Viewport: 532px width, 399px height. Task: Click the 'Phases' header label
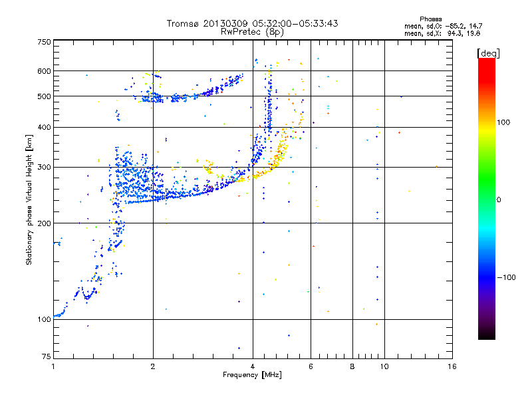click(x=430, y=19)
